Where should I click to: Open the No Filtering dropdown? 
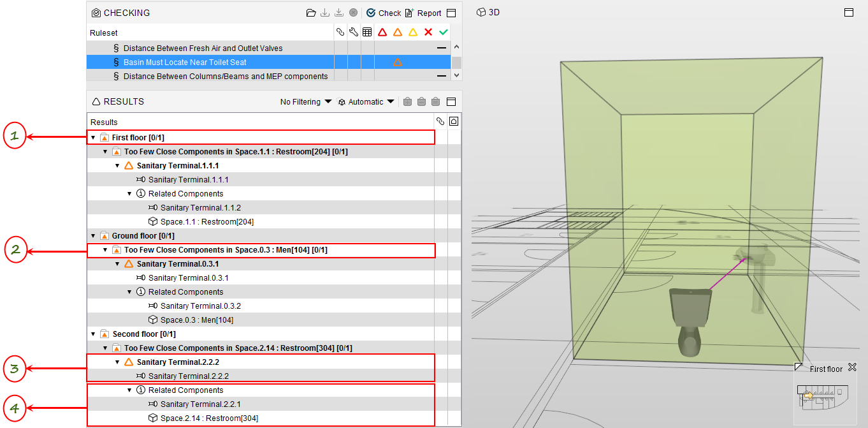point(306,101)
